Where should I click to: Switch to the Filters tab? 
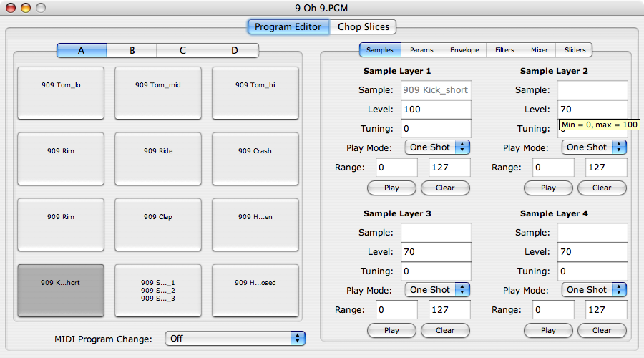coord(504,49)
